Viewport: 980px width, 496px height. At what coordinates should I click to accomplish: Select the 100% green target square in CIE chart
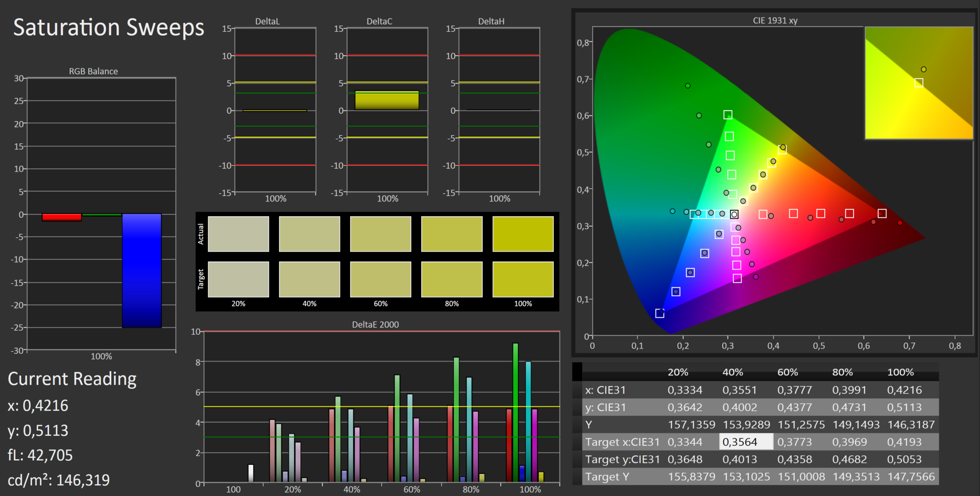728,115
